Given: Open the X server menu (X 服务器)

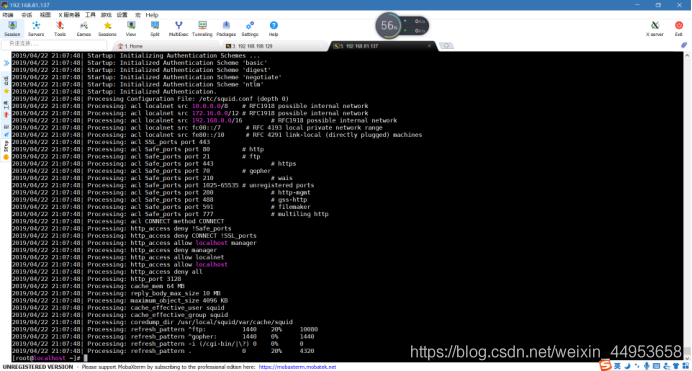Looking at the screenshot, I should (69, 15).
